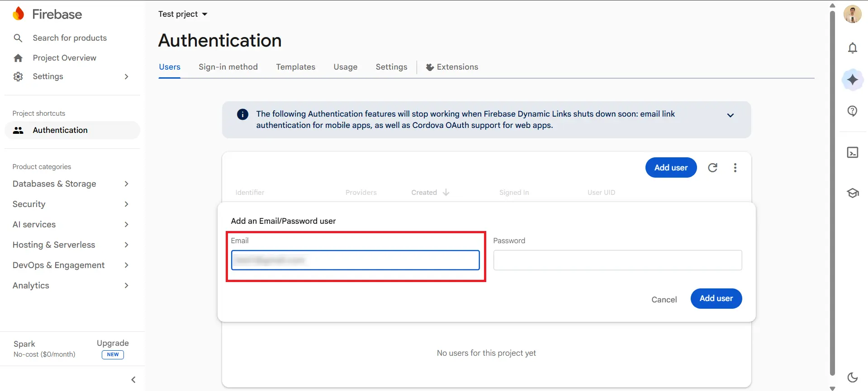The height and width of the screenshot is (391, 868).
Task: Click the NEW badge under Upgrade
Action: pyautogui.click(x=113, y=355)
